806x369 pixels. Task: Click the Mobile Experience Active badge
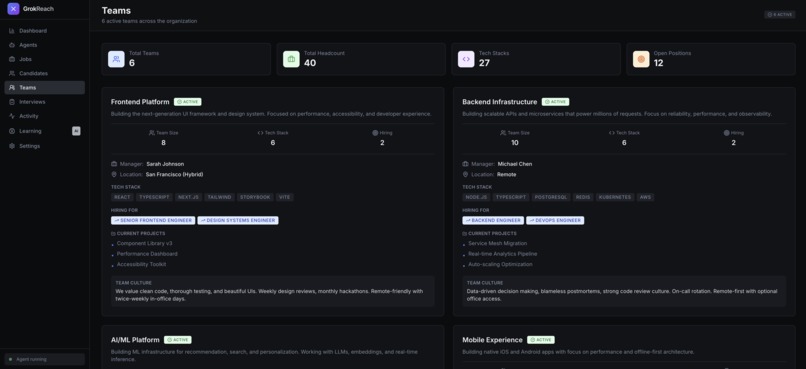click(x=541, y=340)
